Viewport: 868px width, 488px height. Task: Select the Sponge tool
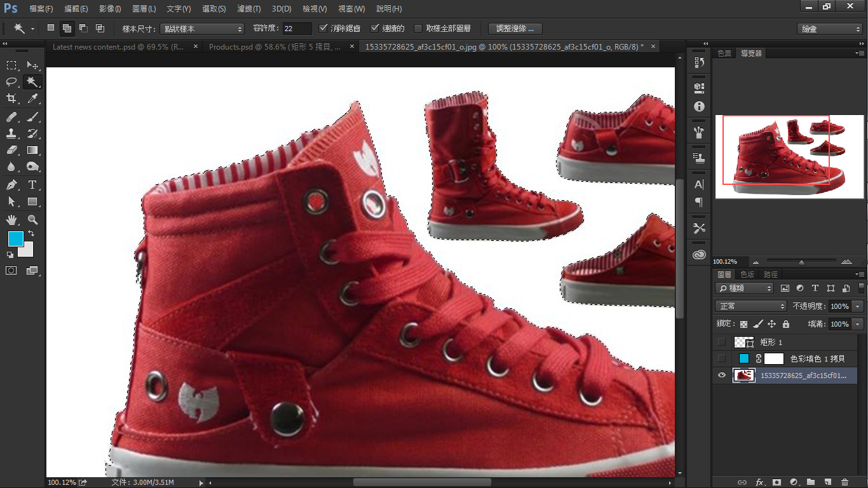[32, 166]
